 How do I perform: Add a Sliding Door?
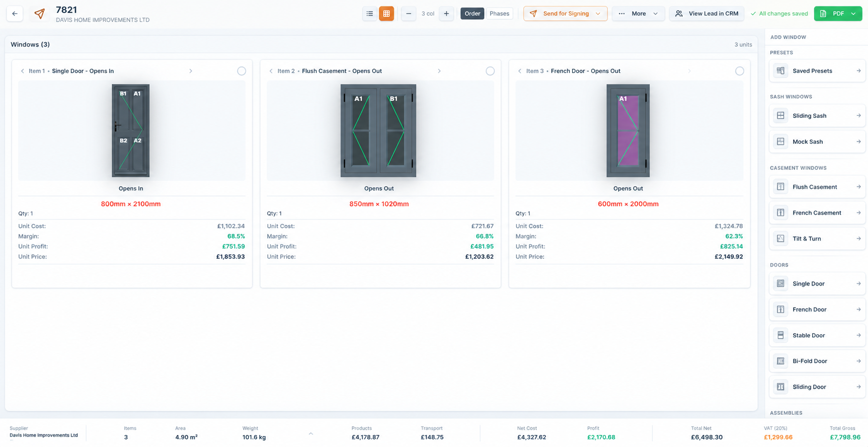(817, 387)
